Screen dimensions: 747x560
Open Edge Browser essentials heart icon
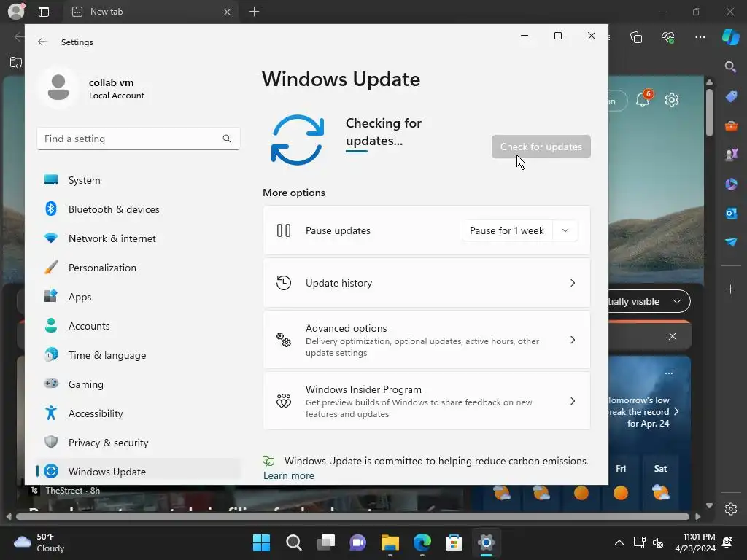coord(668,37)
